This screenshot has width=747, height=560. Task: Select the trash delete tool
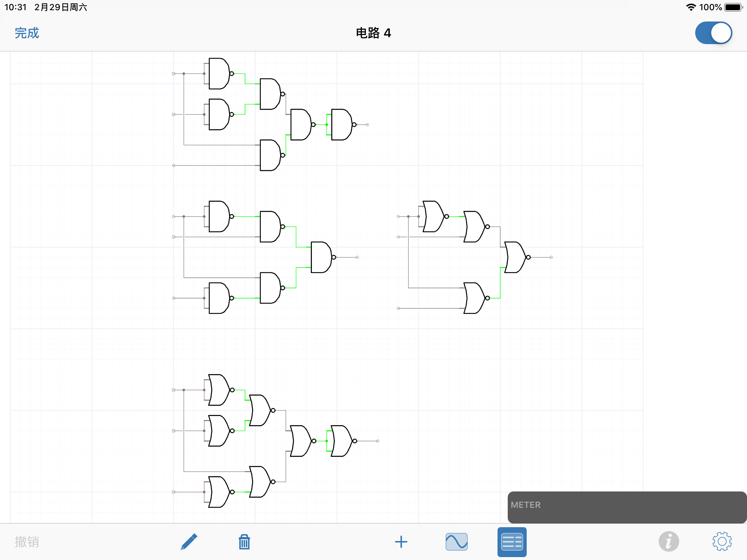(244, 542)
